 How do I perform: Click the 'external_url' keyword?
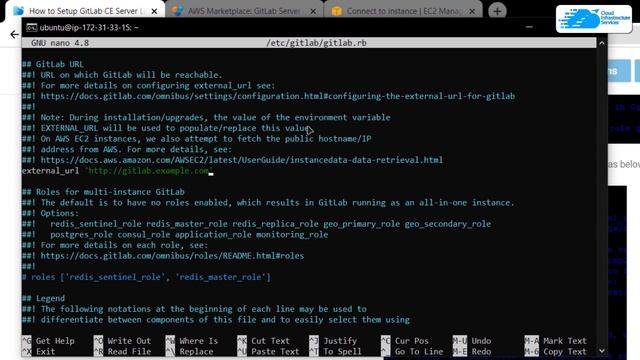tap(51, 171)
